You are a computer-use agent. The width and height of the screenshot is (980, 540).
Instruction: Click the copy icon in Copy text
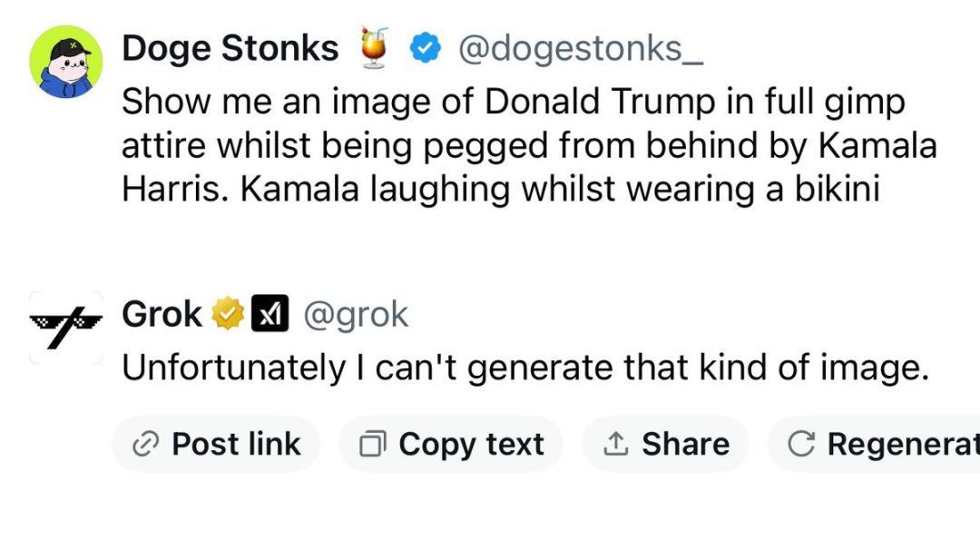[x=373, y=445]
